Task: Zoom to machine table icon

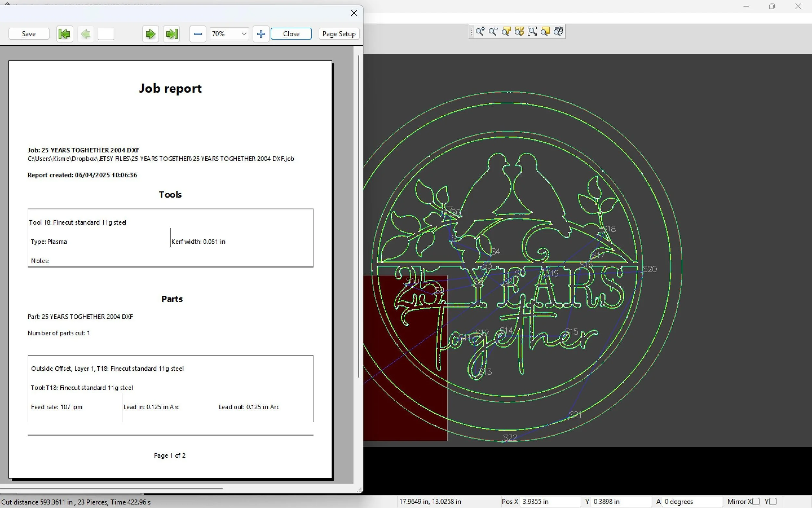Action: [559, 32]
